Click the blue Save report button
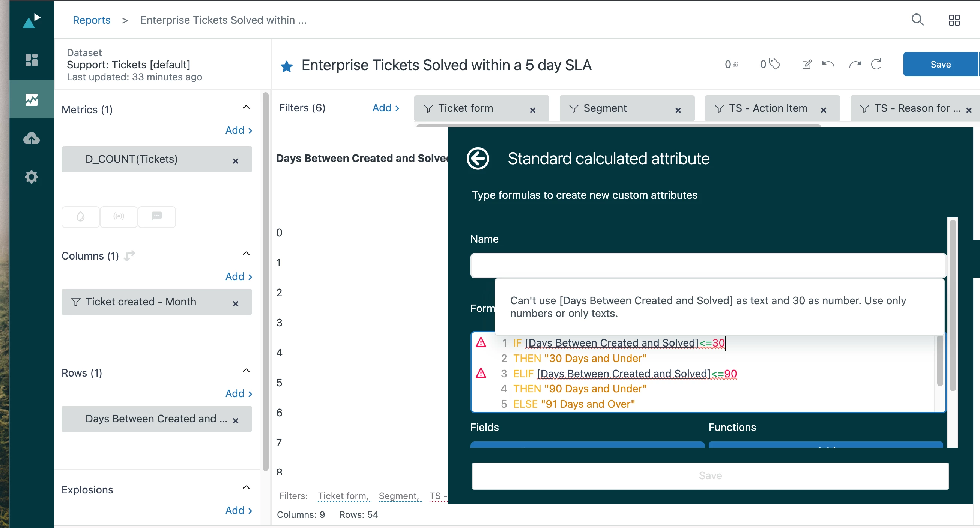This screenshot has width=980, height=528. coord(940,64)
